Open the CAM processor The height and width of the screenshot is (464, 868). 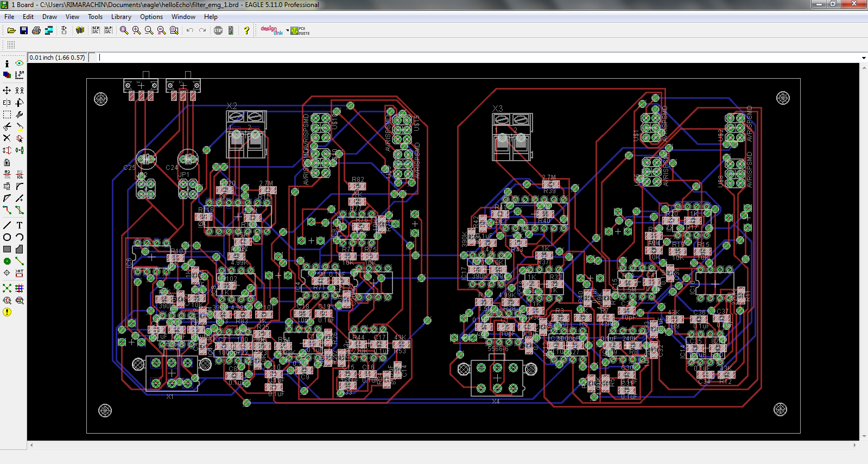pos(49,30)
